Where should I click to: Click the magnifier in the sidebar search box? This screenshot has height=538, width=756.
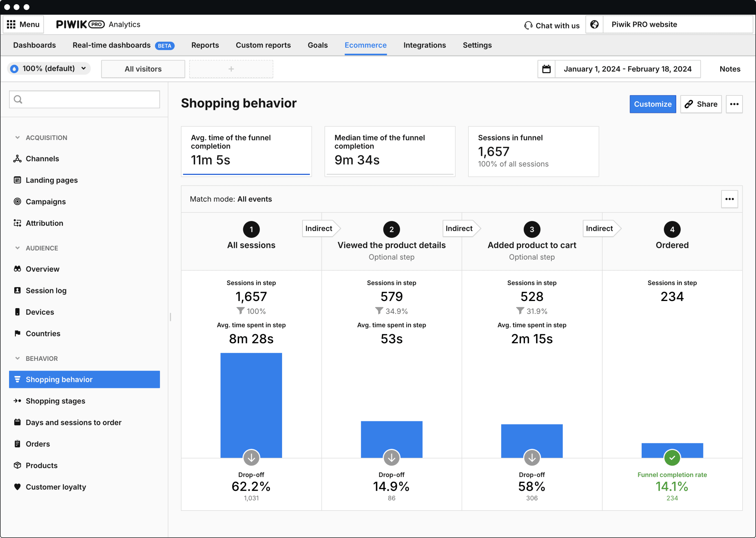pos(18,99)
